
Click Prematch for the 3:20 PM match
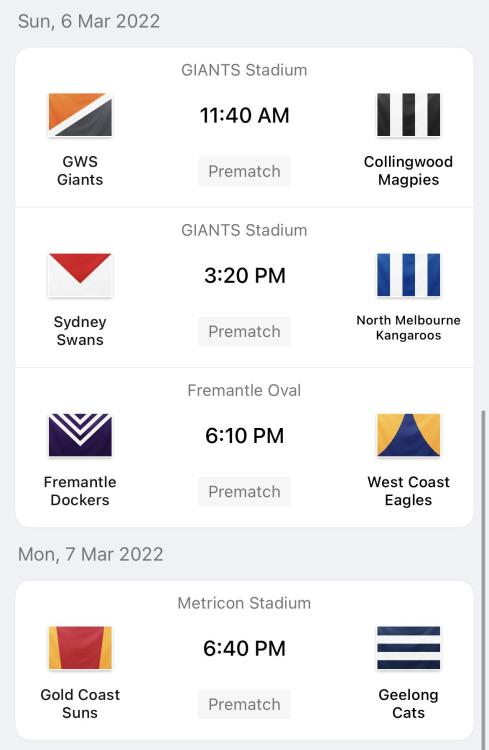coord(244,331)
